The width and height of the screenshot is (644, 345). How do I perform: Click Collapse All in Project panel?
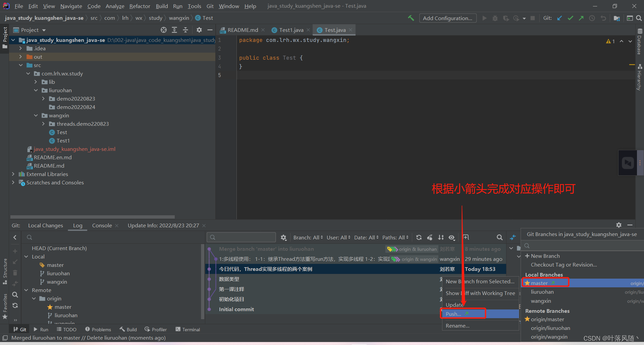pos(185,30)
